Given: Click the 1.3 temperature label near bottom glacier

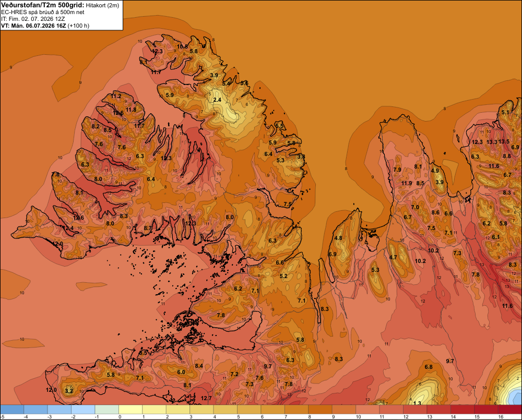Looking at the screenshot, I should click(417, 403).
